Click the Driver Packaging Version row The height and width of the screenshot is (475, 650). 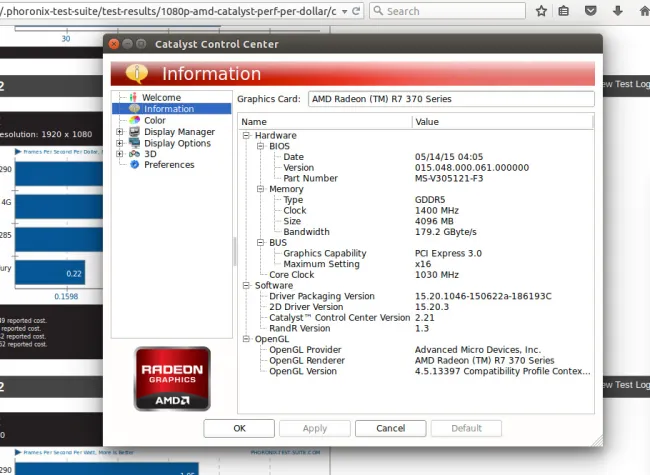click(416, 296)
